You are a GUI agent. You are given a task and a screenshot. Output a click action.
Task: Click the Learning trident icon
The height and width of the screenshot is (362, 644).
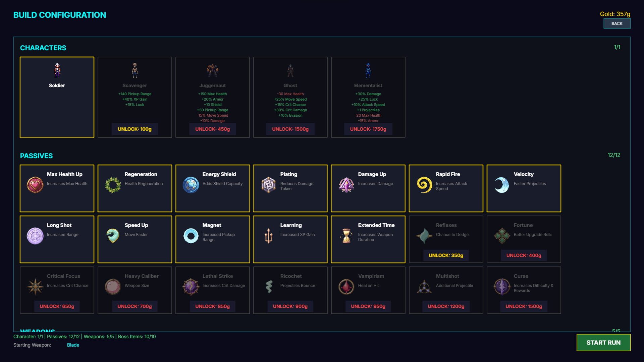tap(268, 236)
